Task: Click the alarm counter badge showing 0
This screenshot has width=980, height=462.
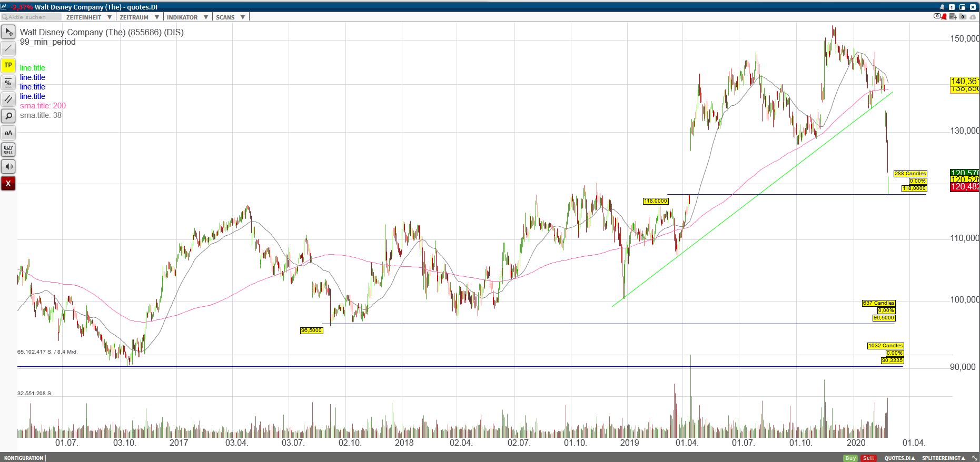Action: point(937,16)
